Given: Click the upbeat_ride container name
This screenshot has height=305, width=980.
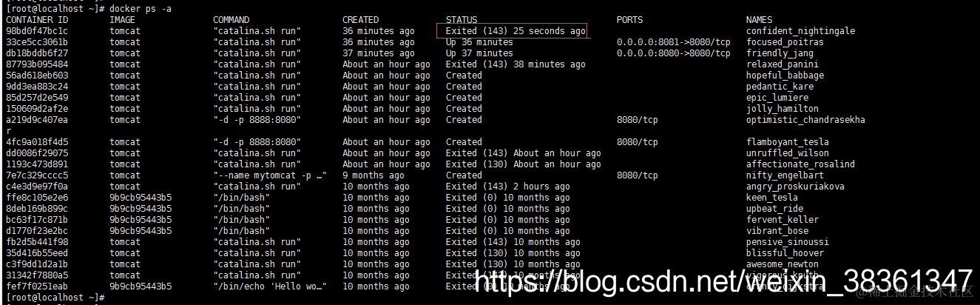Looking at the screenshot, I should 774,209.
